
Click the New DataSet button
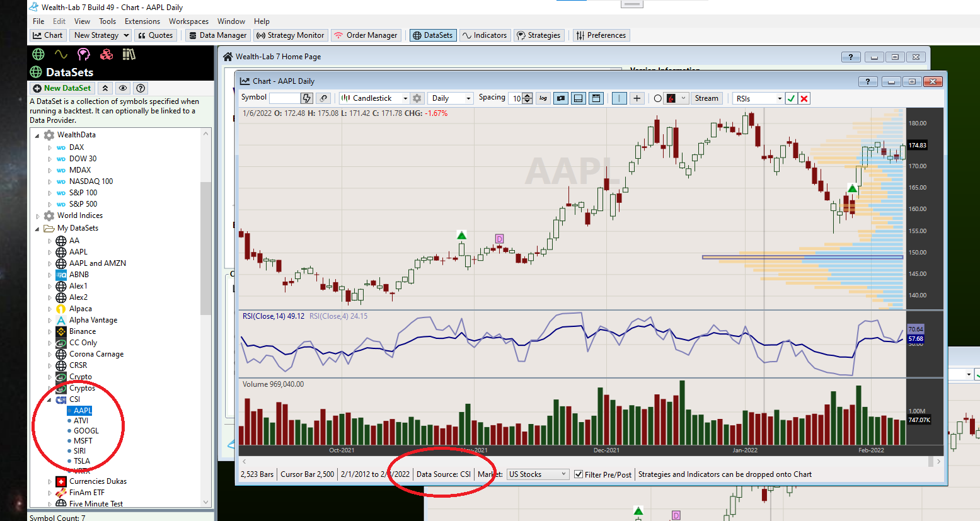62,88
